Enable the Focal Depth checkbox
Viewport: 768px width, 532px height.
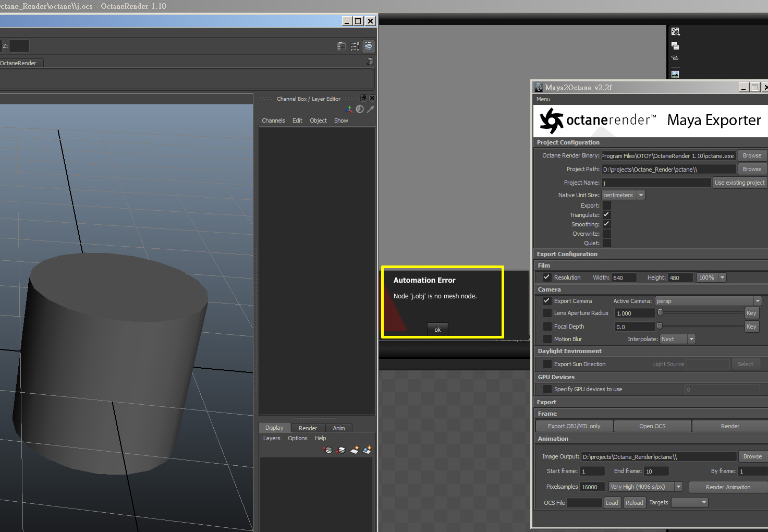tap(547, 327)
